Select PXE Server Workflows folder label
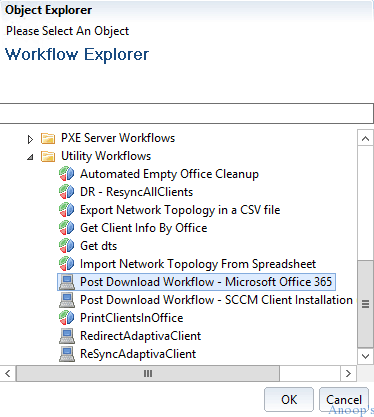 [x=118, y=138]
